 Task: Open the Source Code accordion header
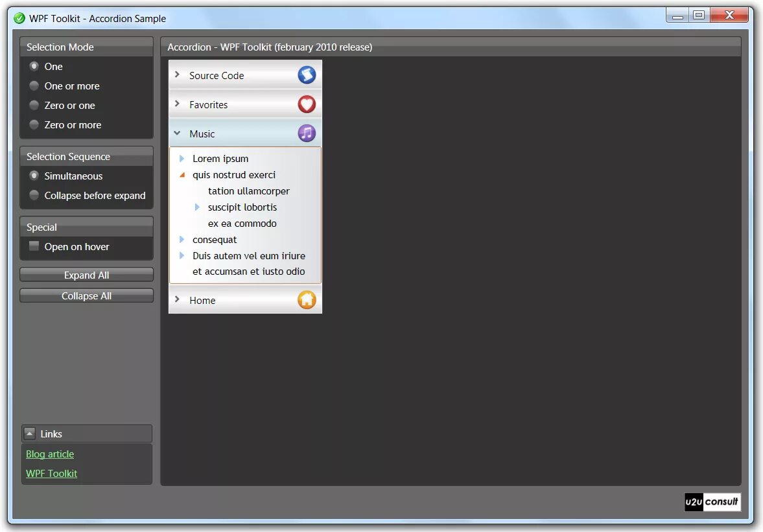(245, 75)
